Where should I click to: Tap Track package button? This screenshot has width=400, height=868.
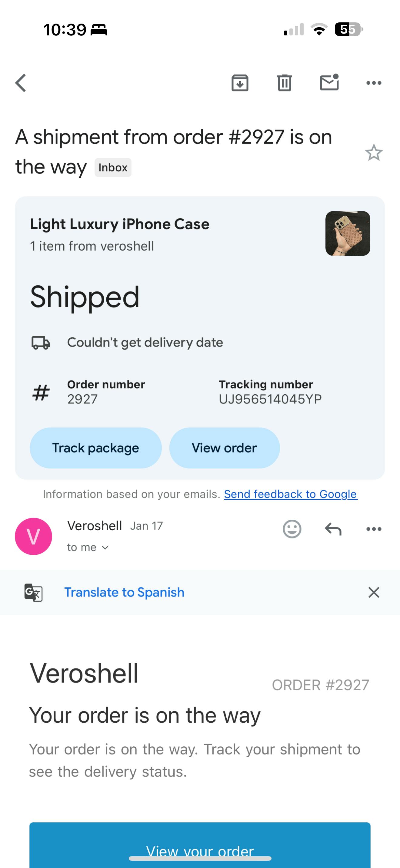pos(95,448)
